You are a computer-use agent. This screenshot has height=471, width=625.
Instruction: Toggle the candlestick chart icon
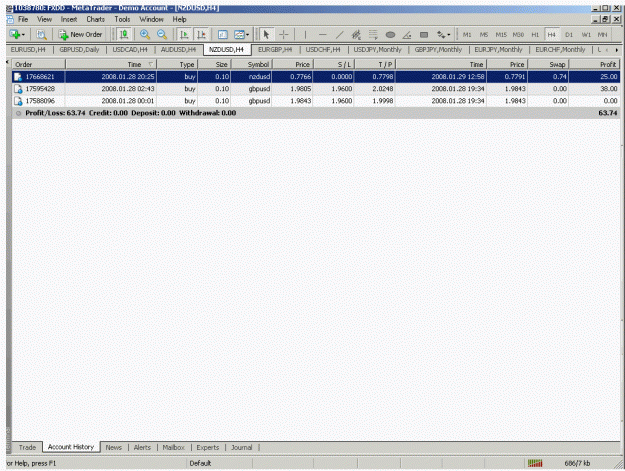(124, 35)
